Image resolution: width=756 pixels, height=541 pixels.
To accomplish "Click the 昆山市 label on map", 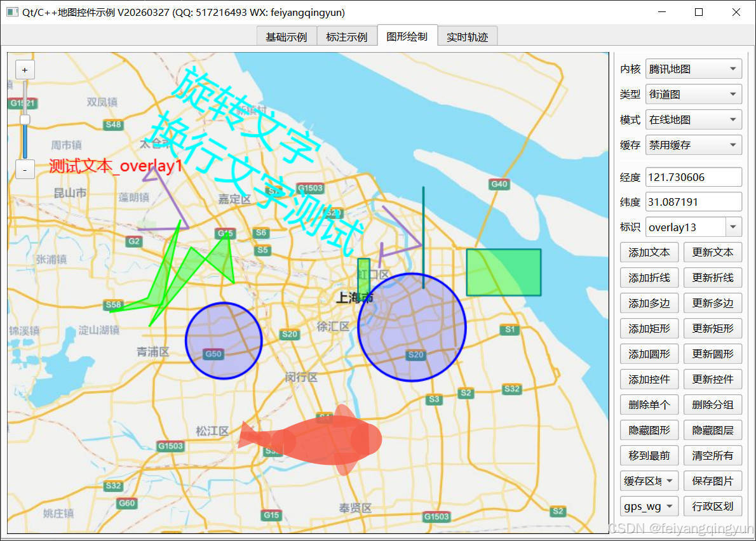I will (x=71, y=193).
